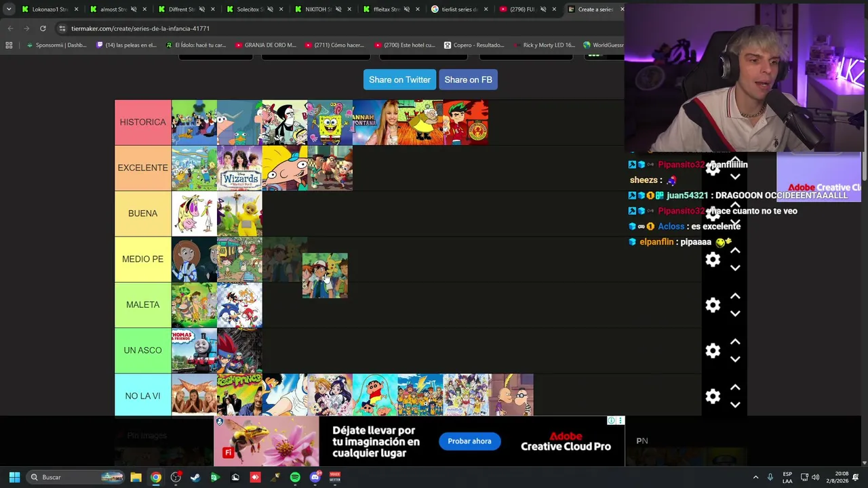Move UN ASCO tier down with arrow
Screen dimensions: 868x488
click(x=735, y=359)
